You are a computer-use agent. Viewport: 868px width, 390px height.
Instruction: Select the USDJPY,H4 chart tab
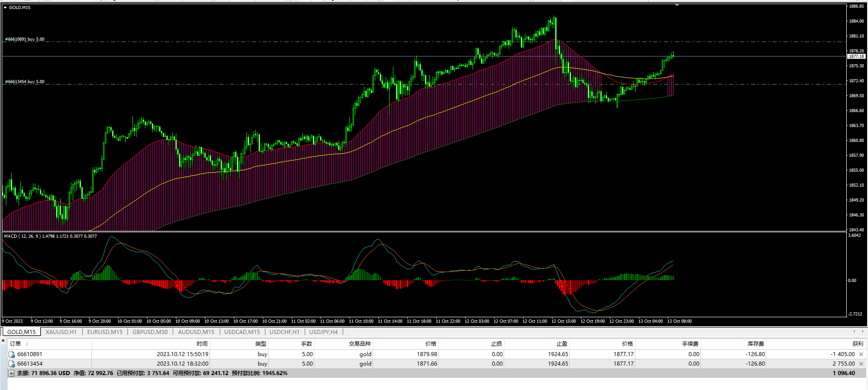324,332
